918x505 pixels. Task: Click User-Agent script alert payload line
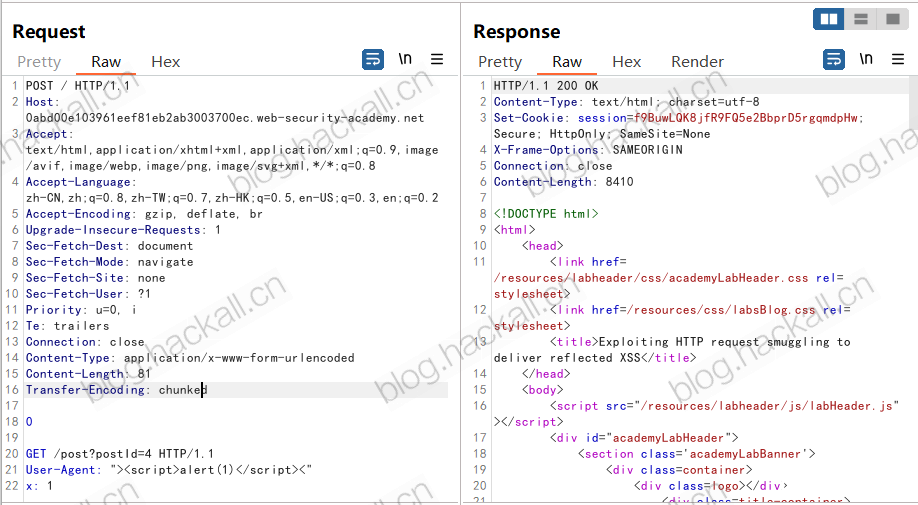click(x=169, y=470)
